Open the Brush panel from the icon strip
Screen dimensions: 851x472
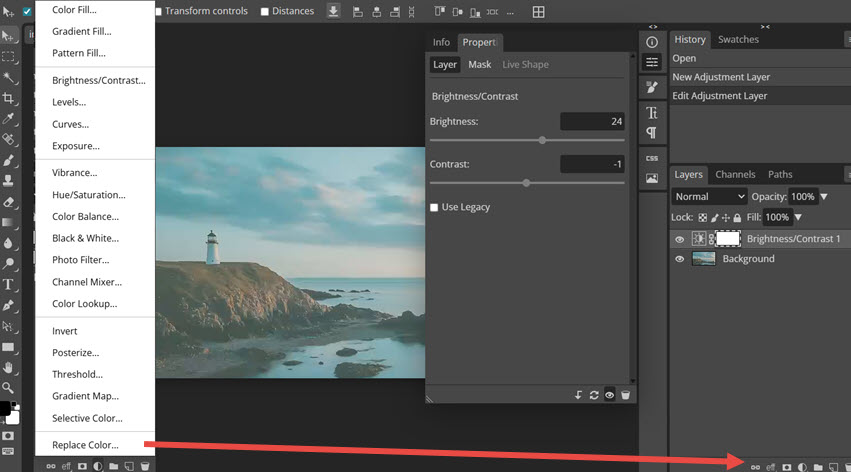652,87
